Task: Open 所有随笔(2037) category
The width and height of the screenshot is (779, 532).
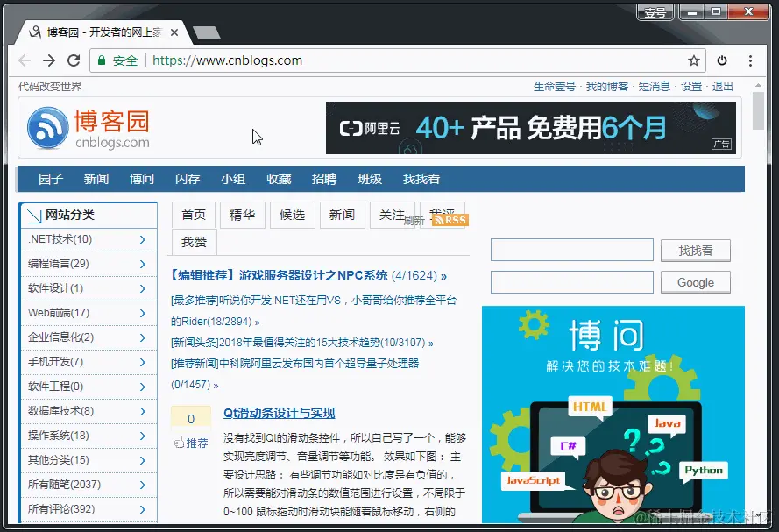Action: tap(64, 485)
